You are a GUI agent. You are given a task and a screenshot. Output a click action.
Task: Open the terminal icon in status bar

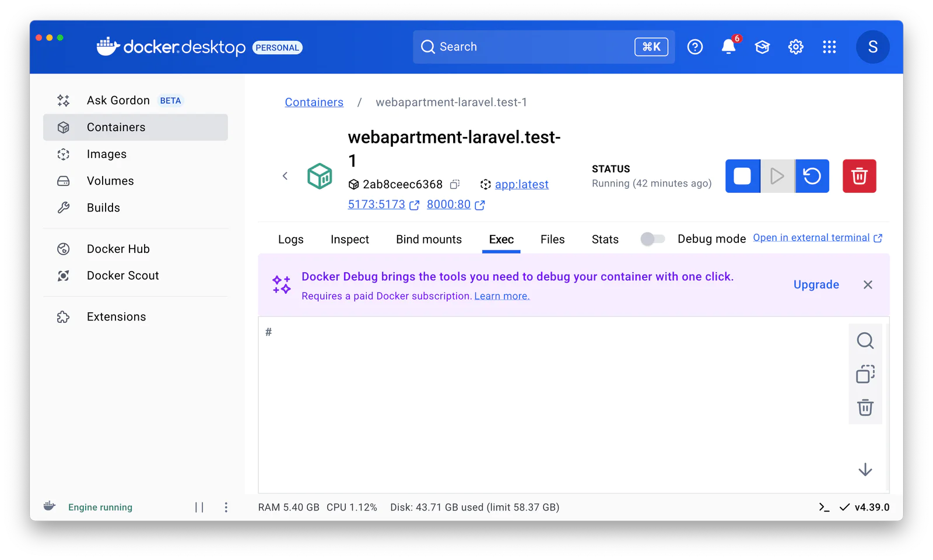tap(824, 508)
